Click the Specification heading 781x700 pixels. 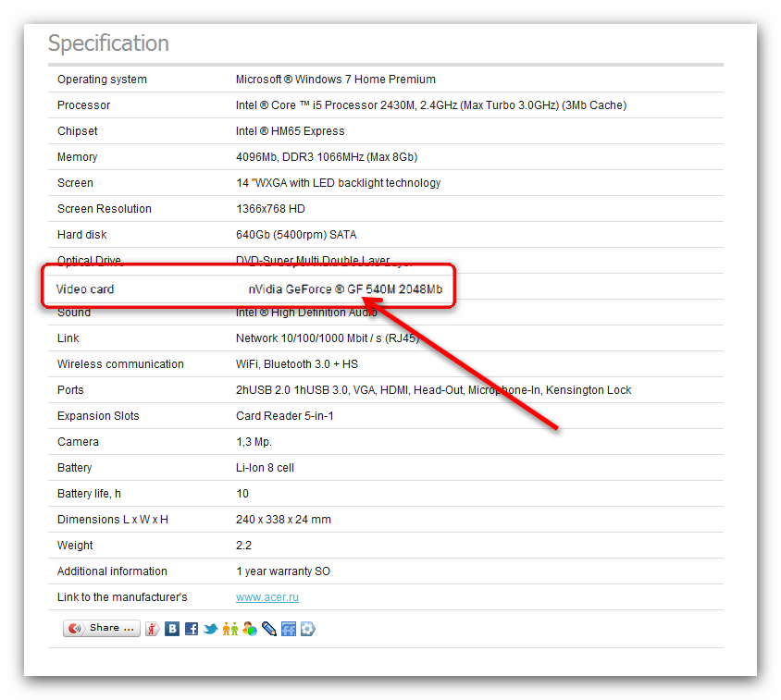click(108, 43)
